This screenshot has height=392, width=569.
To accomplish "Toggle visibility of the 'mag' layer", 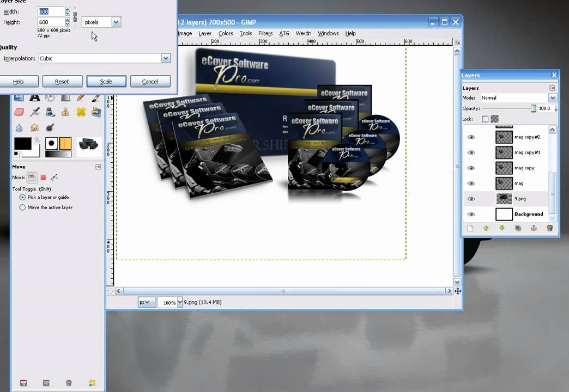I will click(x=471, y=183).
